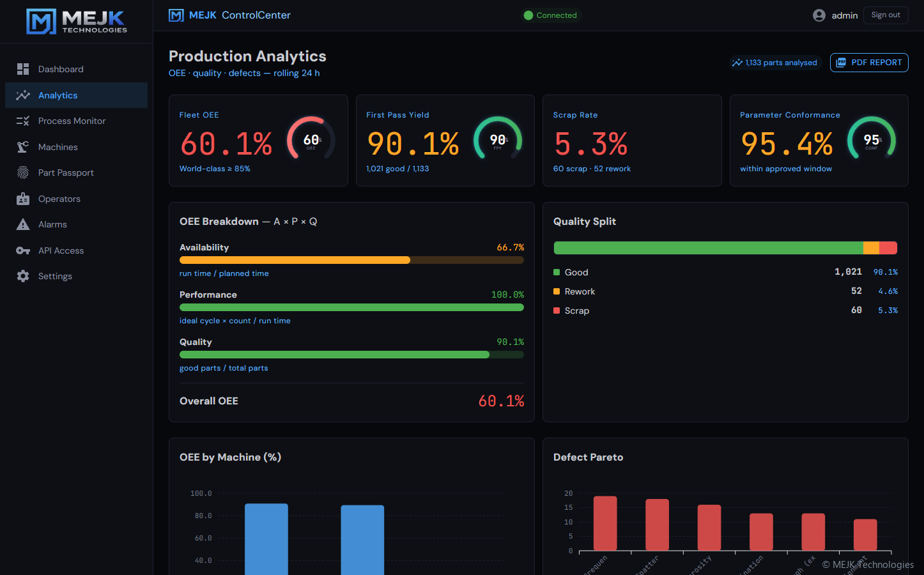This screenshot has width=924, height=575.
Task: Click the Machines robot arm icon
Action: coord(23,147)
